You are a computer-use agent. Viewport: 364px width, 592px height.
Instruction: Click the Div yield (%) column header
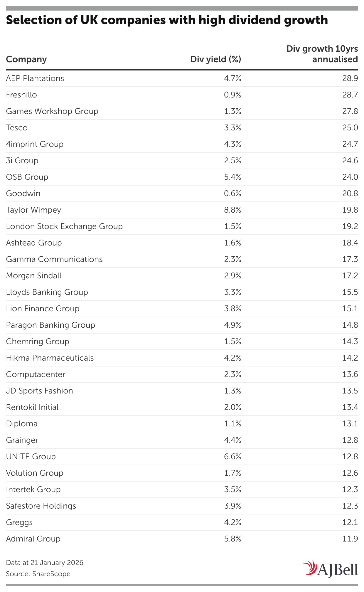point(216,59)
